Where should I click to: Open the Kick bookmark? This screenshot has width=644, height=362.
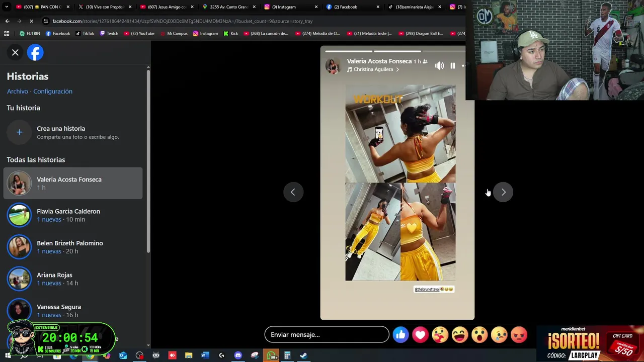pos(230,34)
